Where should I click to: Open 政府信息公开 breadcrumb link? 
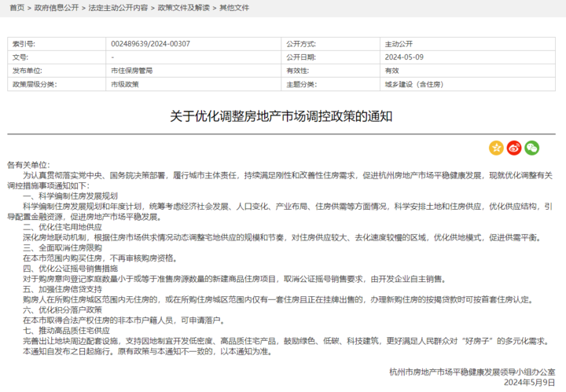pyautogui.click(x=57, y=8)
